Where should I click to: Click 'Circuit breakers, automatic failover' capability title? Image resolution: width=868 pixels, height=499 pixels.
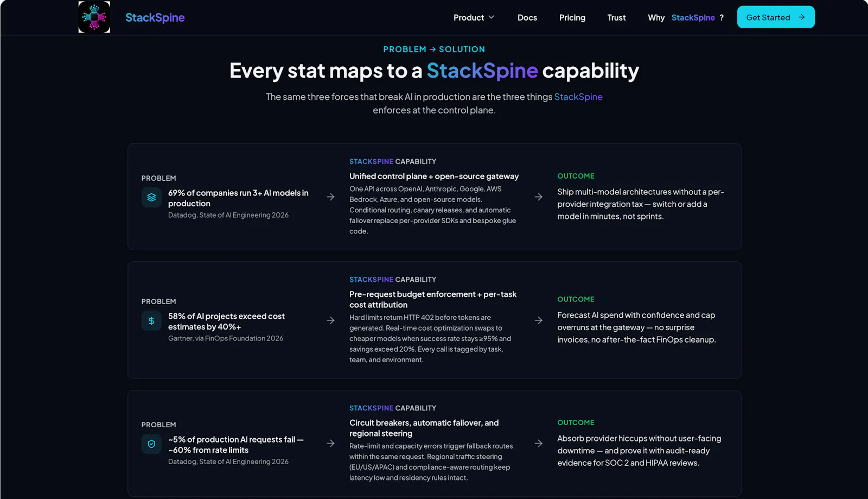click(424, 428)
